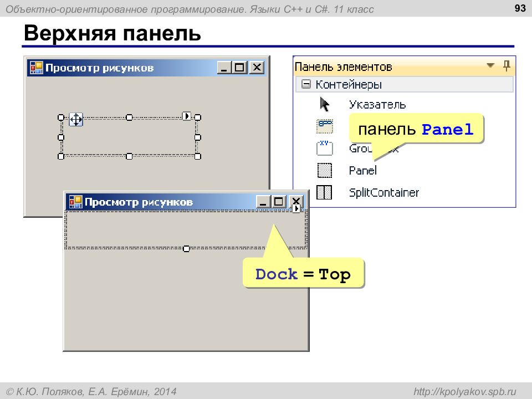Screen dimensions: 532x399
Task: Close the back Просмотр рисунков window
Action: tap(257, 68)
